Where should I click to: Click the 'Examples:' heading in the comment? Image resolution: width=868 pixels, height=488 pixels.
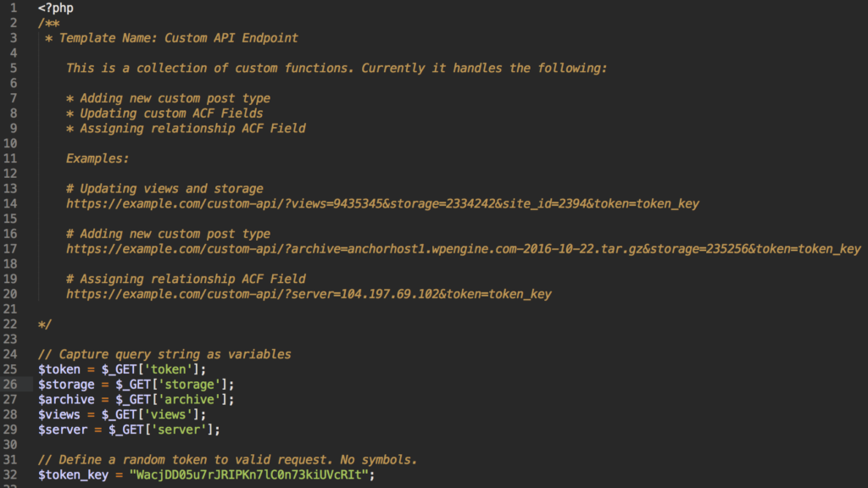98,158
